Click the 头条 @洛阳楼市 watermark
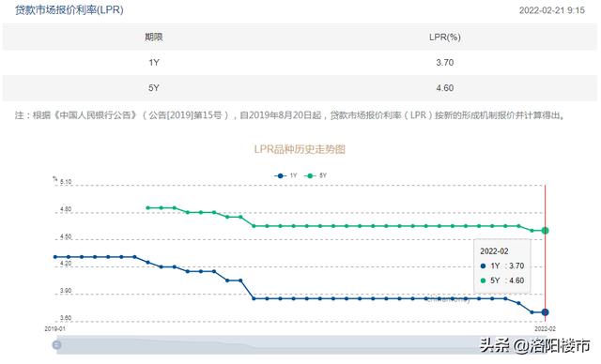 [535, 345]
